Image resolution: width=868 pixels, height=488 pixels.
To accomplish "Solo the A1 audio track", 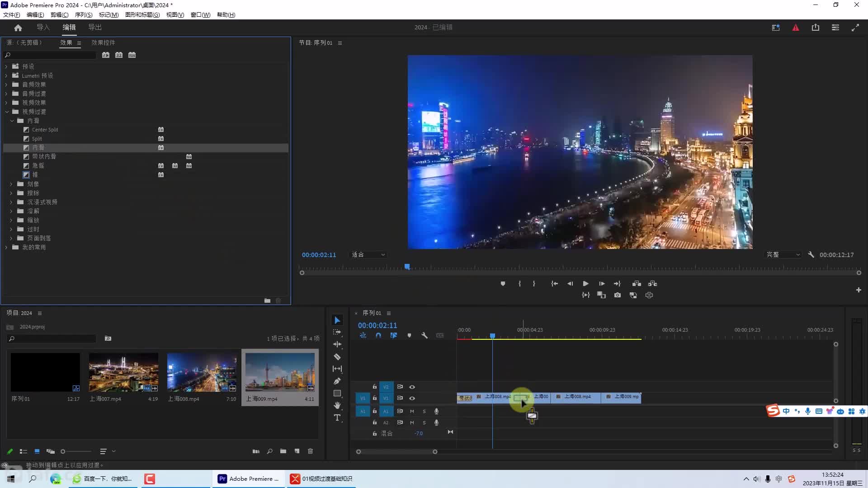I will pos(424,411).
